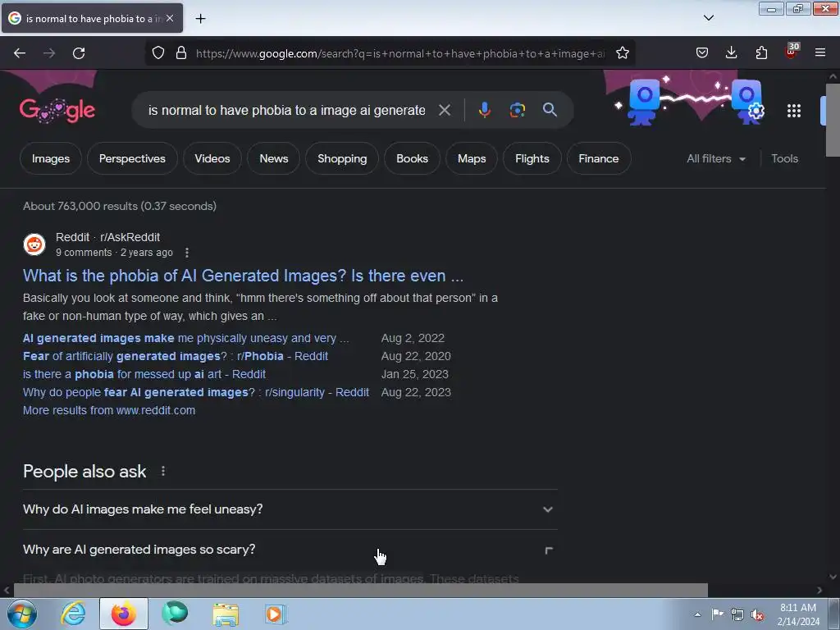Viewport: 840px width, 630px height.
Task: Focus the browser address bar URL
Action: point(399,53)
